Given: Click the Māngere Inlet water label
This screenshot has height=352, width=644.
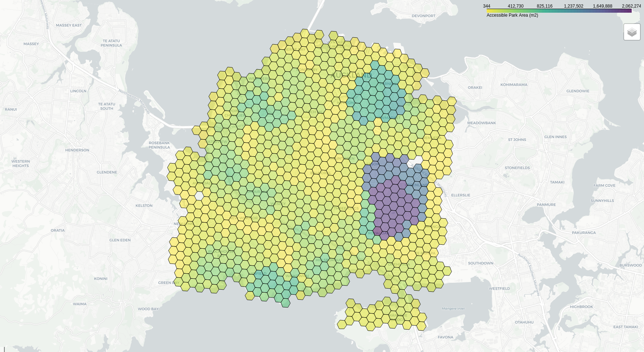Looking at the screenshot, I should [453, 309].
